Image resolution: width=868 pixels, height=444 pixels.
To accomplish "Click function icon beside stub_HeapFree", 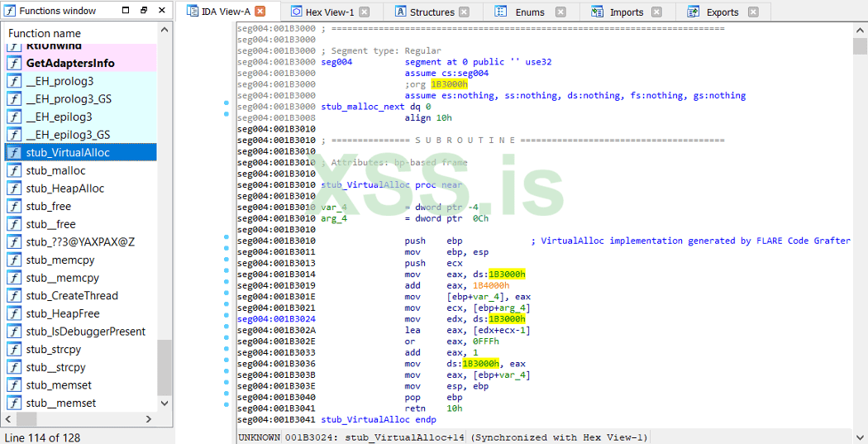I will (14, 313).
